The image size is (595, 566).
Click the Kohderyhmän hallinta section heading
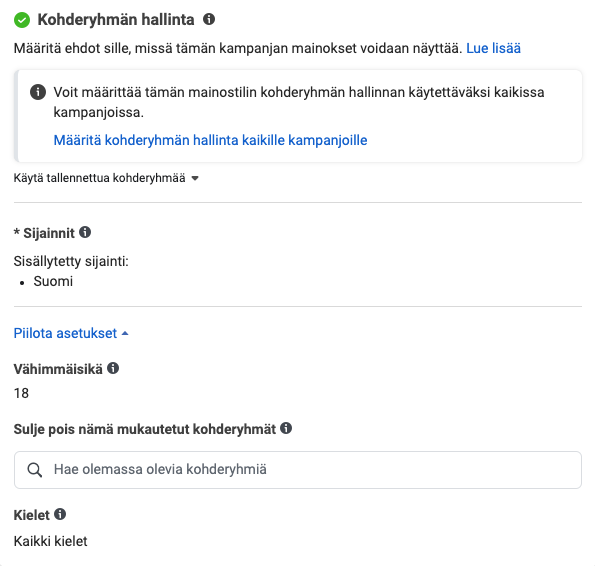coord(116,20)
